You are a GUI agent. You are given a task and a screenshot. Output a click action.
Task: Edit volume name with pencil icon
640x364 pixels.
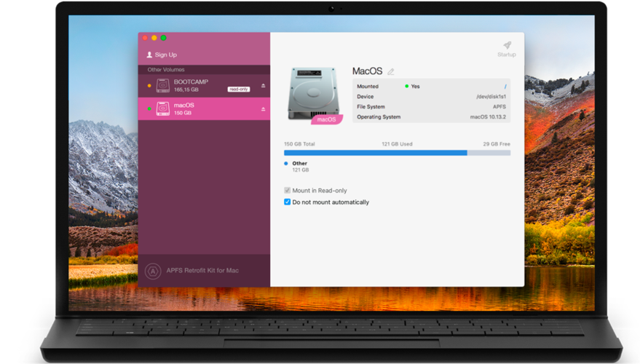(x=390, y=72)
